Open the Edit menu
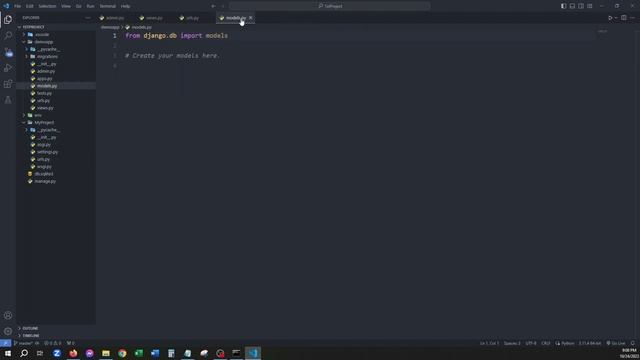Image resolution: width=640 pixels, height=360 pixels. tap(30, 6)
